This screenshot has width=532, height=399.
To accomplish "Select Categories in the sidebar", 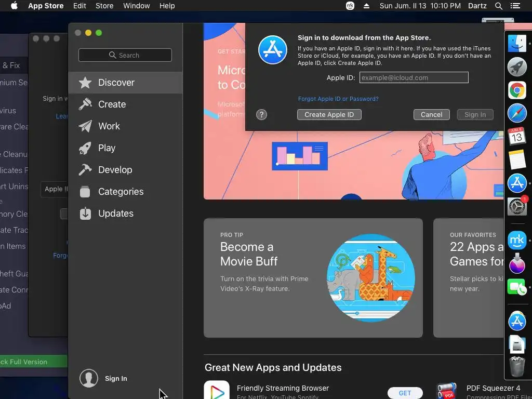I will [126, 192].
